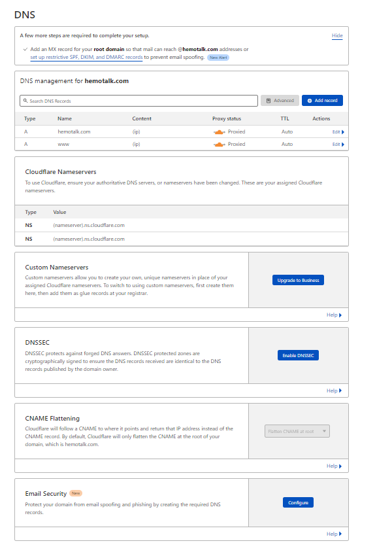The height and width of the screenshot is (556, 392).
Task: Open the SPF, DKIM, and DMARC records link
Action: click(x=86, y=58)
